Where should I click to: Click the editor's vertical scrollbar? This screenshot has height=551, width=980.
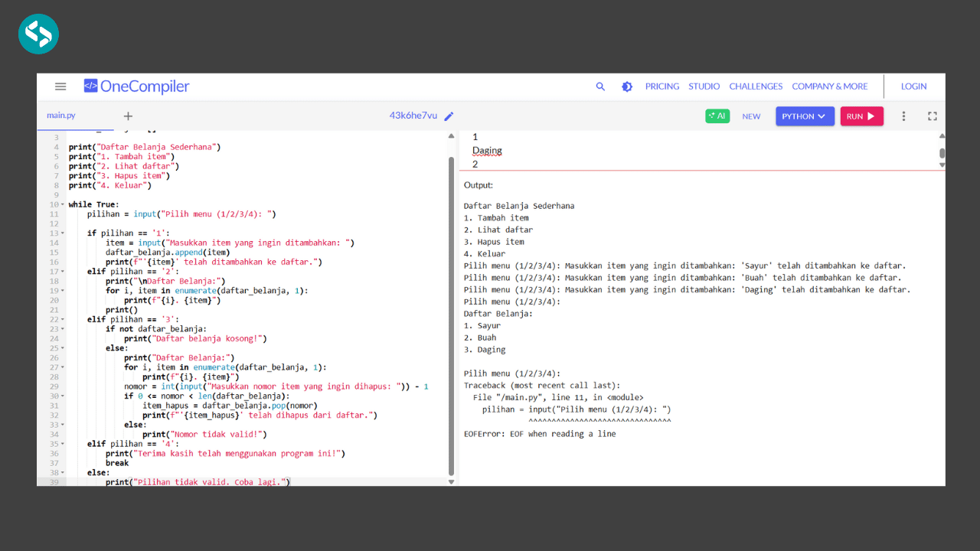tap(451, 306)
